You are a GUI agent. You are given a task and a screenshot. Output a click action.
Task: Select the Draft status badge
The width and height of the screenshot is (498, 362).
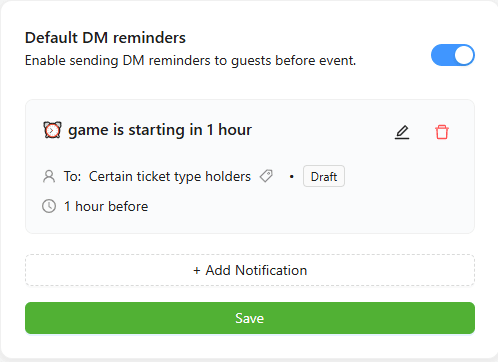coord(324,176)
